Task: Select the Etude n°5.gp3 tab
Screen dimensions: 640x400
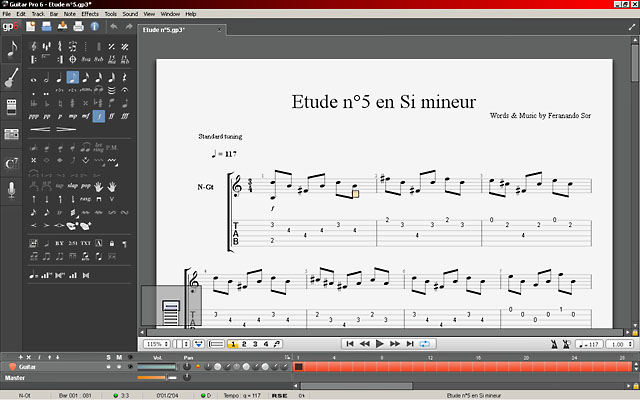Action: click(x=182, y=30)
